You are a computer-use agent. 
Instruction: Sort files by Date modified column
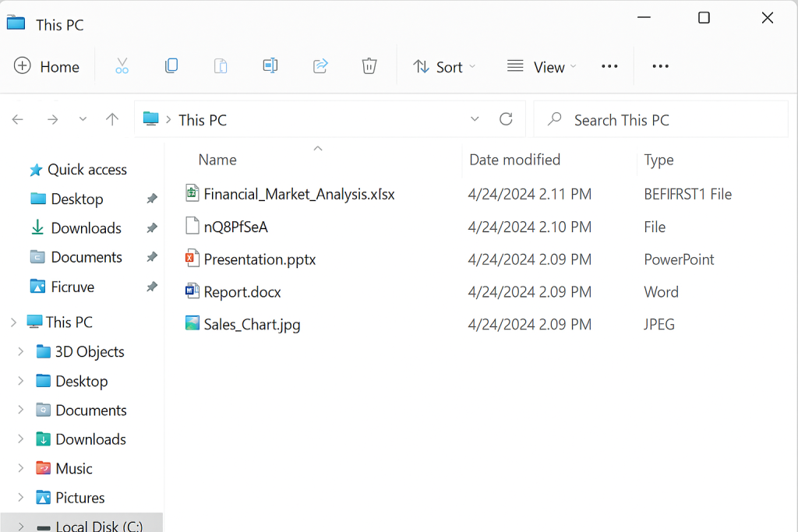(x=514, y=160)
